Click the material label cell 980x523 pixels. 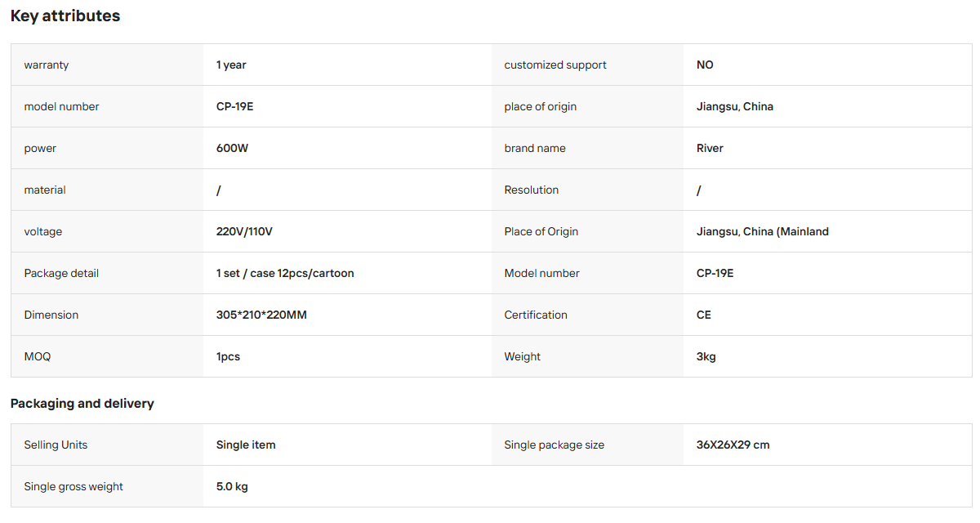click(107, 190)
